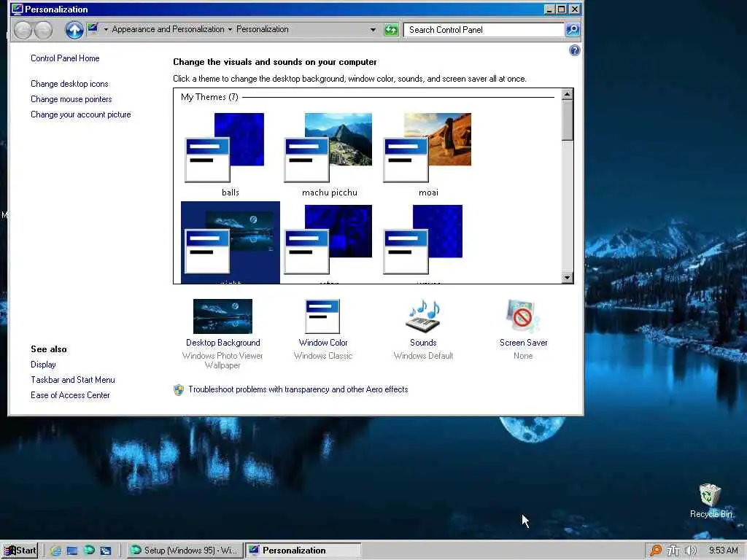Click the 9:53 AM taskbar clock

point(723,551)
